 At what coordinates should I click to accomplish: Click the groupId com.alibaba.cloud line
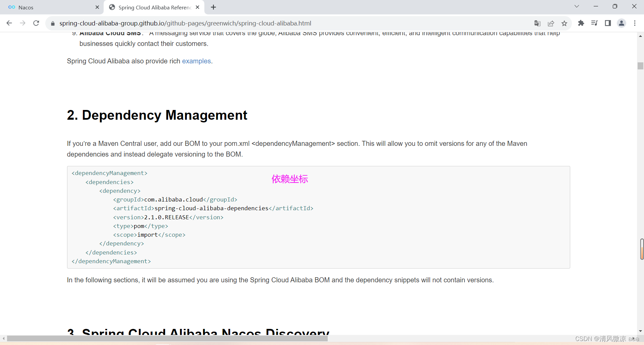[x=175, y=199]
